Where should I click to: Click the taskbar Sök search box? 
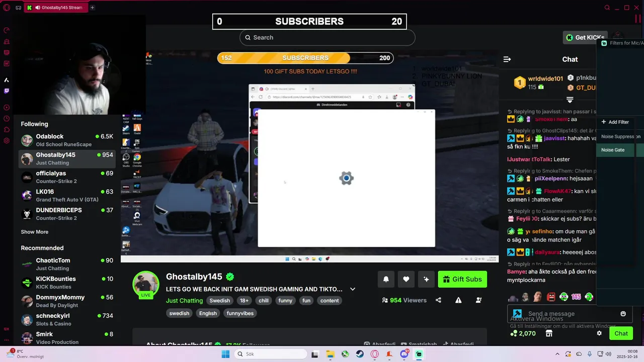click(x=271, y=354)
